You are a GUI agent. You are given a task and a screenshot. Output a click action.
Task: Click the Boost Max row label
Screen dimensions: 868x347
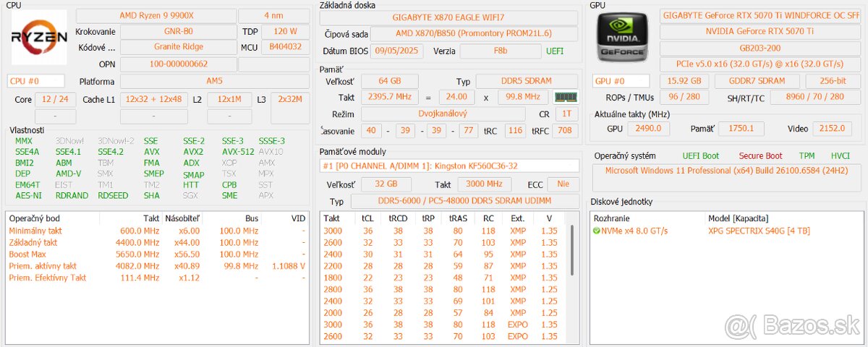tap(29, 254)
